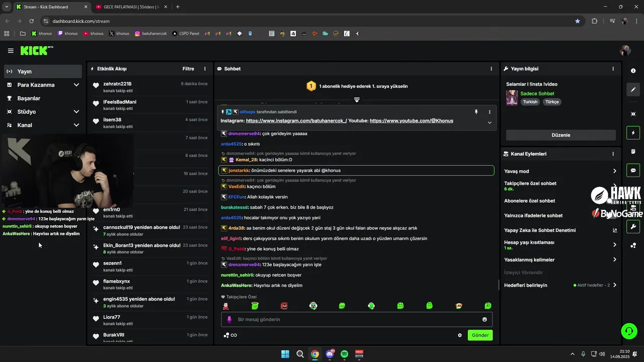Image resolution: width=644 pixels, height=362 pixels.
Task: Open the profile avatar menu in Kick header
Action: click(x=625, y=51)
